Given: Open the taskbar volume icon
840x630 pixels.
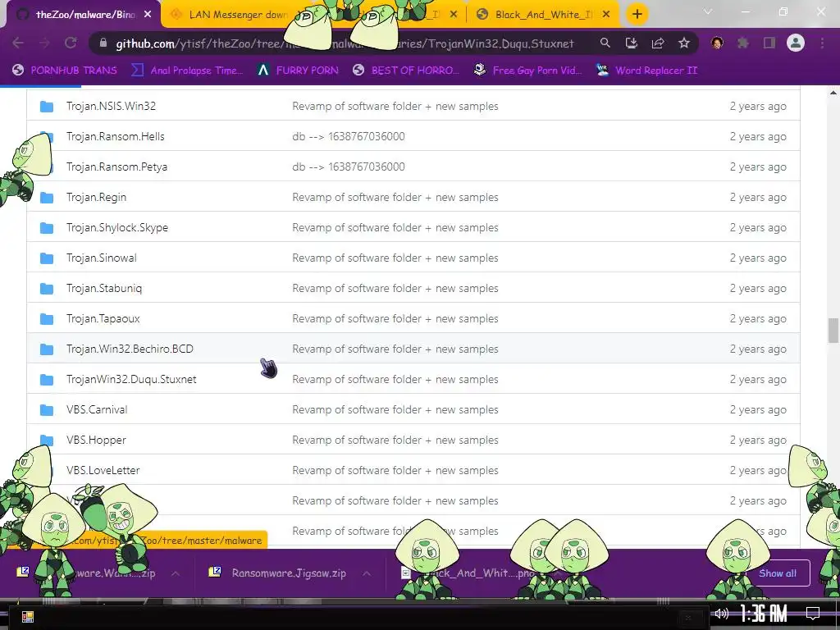Looking at the screenshot, I should click(722, 614).
